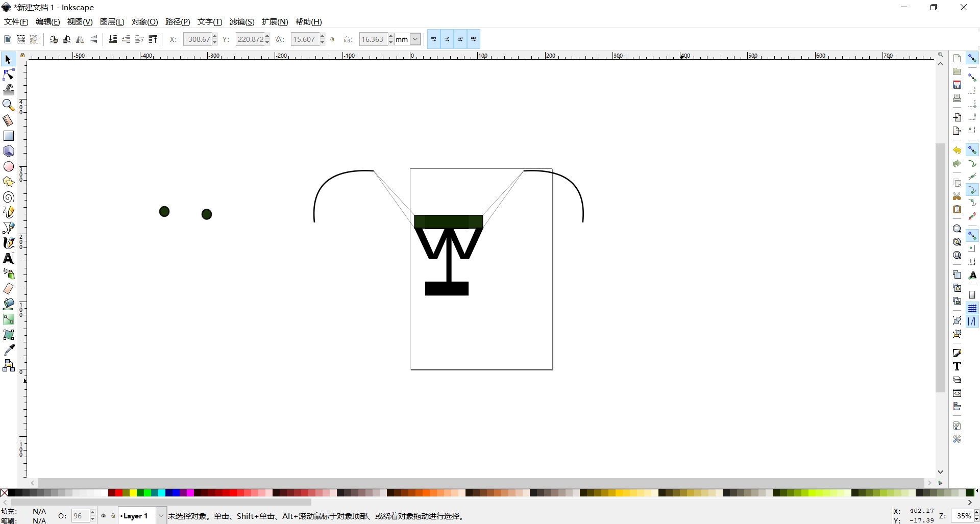The height and width of the screenshot is (524, 980).
Task: Toggle scale stroke width with object
Action: pos(434,39)
